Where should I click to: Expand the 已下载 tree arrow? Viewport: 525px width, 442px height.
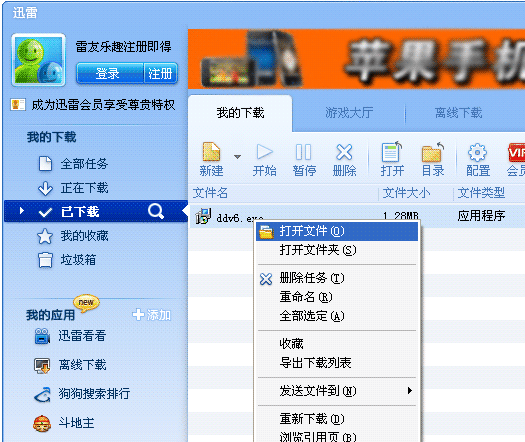click(22, 211)
